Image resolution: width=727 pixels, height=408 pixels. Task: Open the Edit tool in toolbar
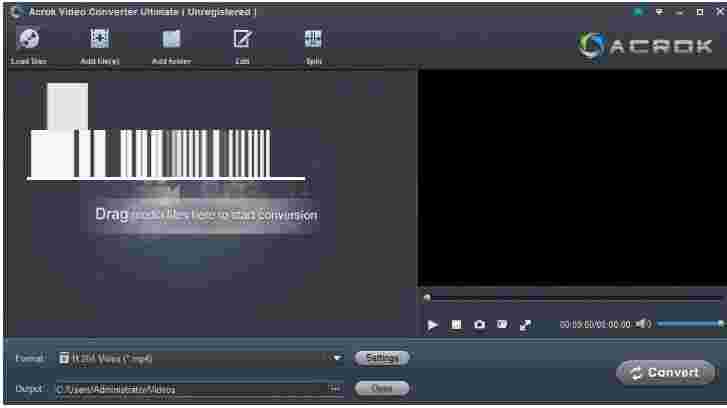[x=242, y=39]
